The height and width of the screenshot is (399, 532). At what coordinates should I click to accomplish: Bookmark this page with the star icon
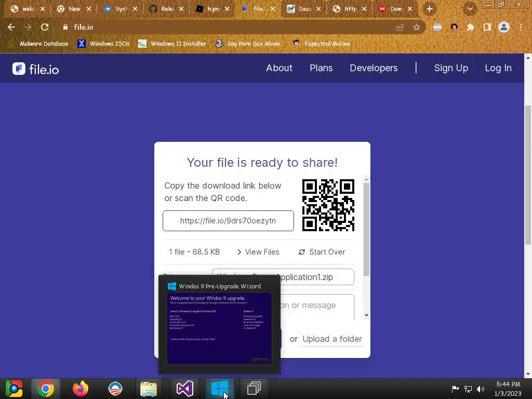pos(417,28)
